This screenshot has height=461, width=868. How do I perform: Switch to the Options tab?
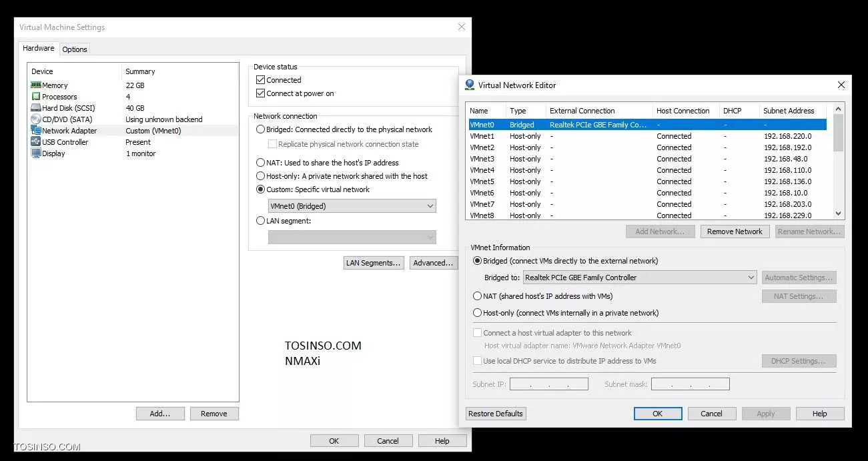pyautogui.click(x=75, y=49)
